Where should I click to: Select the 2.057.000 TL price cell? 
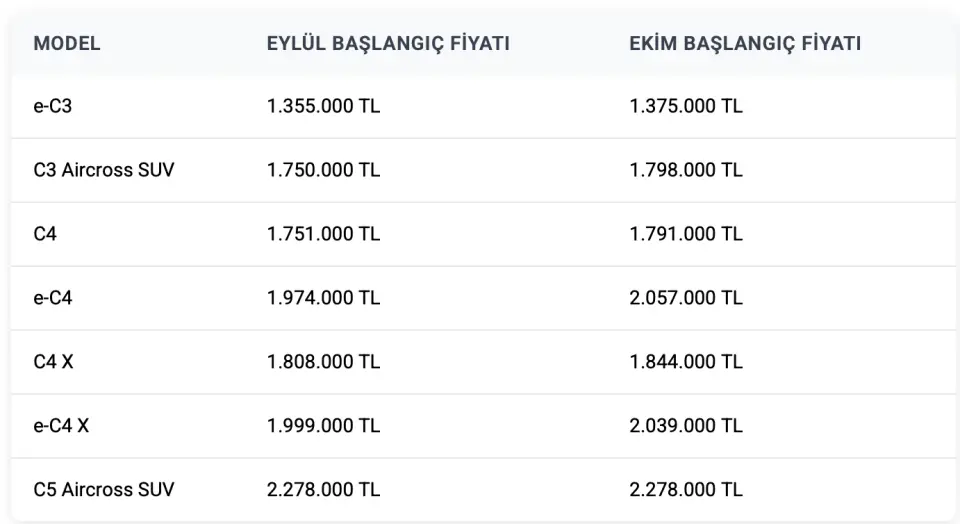click(686, 298)
